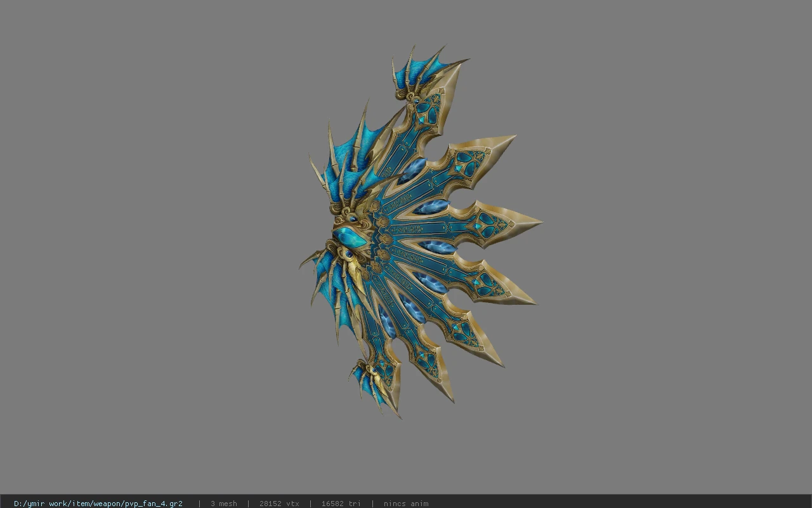Screen dimensions: 812x508
Task: Click the 'nincs anim' status entry
Action: pyautogui.click(x=406, y=504)
